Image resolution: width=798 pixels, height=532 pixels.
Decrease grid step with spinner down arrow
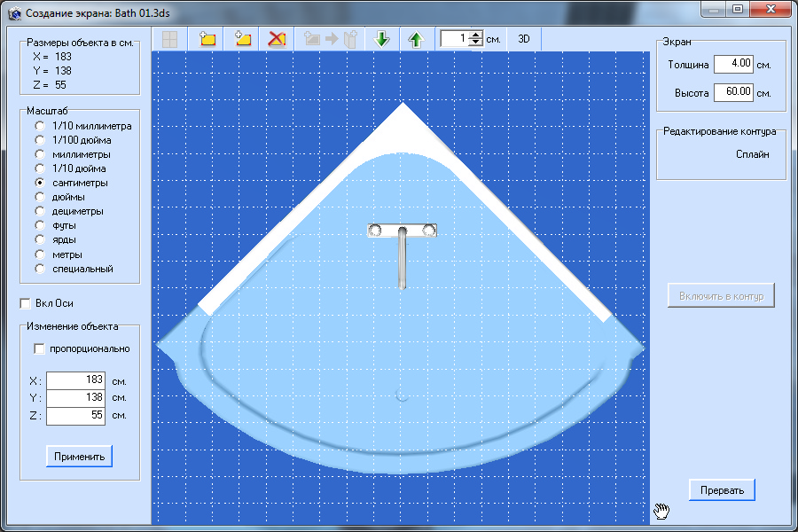(476, 43)
